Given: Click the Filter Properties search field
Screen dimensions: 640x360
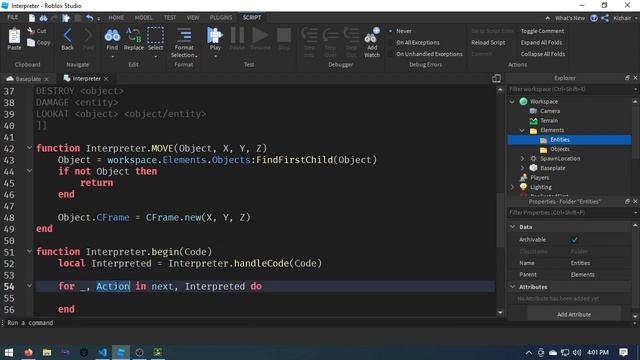Looking at the screenshot, I should (570, 213).
